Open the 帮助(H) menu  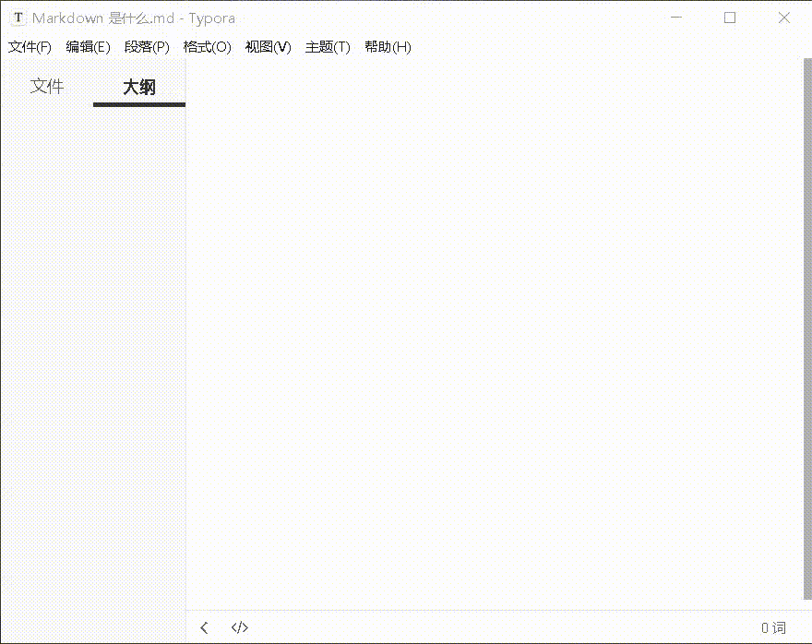[x=387, y=47]
